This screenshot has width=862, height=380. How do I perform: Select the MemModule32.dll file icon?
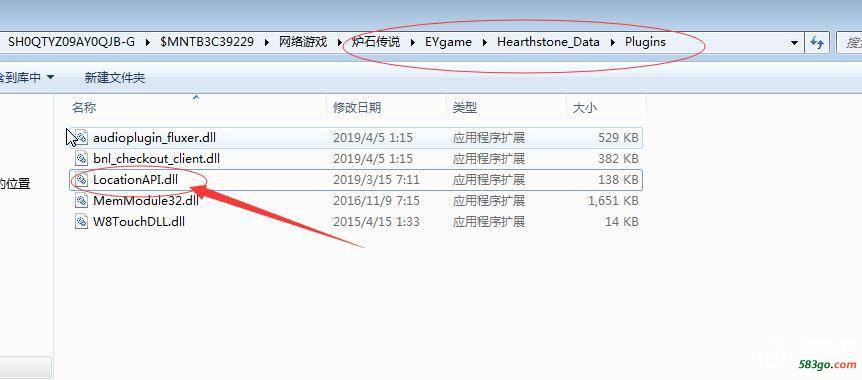pos(81,200)
